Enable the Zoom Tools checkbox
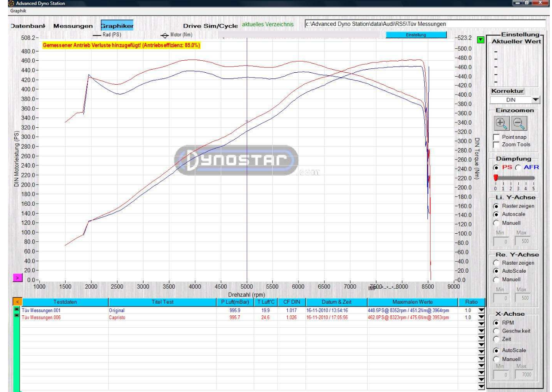This screenshot has width=552, height=392. (496, 145)
